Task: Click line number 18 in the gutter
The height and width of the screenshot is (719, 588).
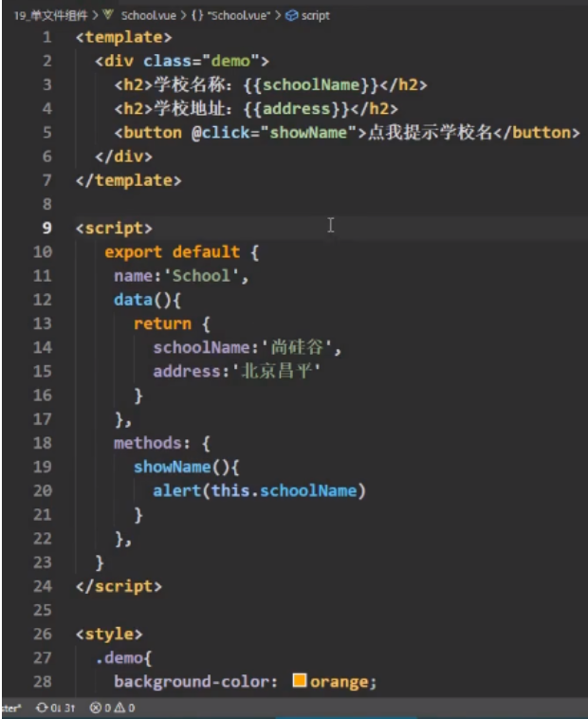Action: click(x=43, y=443)
